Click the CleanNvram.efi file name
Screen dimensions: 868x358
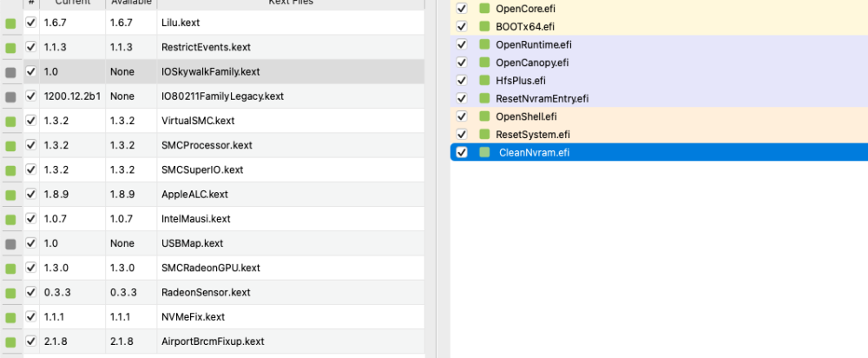pos(534,152)
